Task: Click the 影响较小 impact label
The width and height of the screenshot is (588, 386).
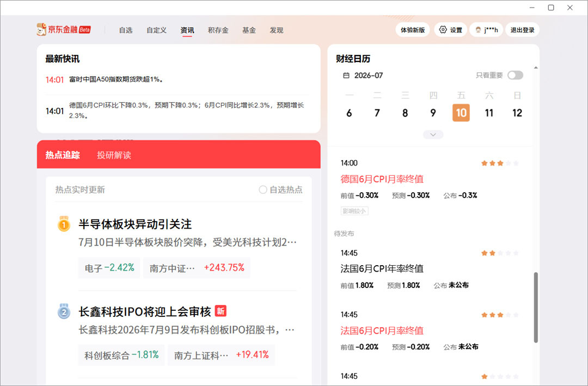Action: [x=354, y=211]
